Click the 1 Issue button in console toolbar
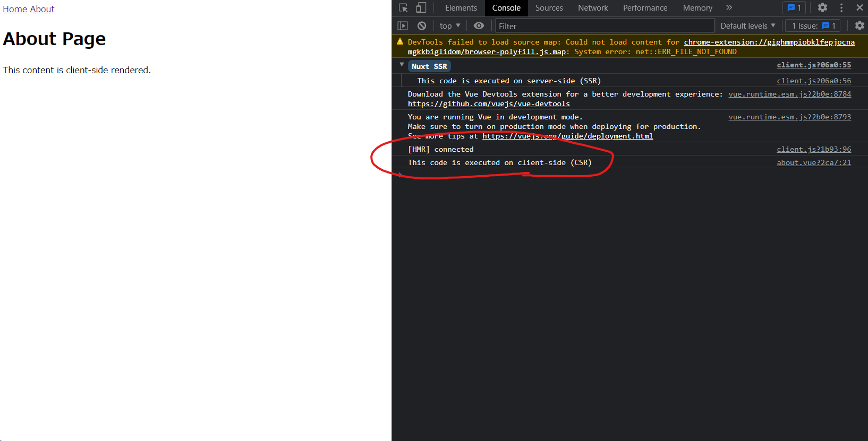 (x=814, y=25)
